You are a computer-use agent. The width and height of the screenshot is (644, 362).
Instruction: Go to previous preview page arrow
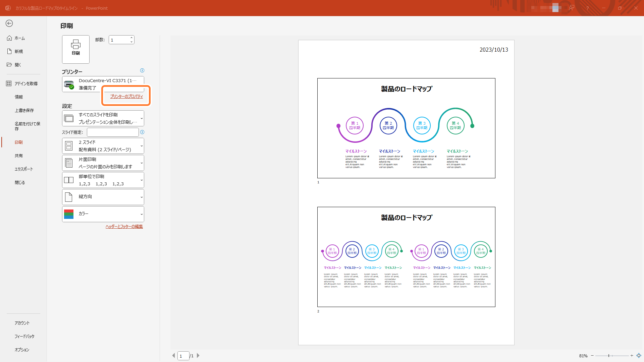(x=173, y=356)
